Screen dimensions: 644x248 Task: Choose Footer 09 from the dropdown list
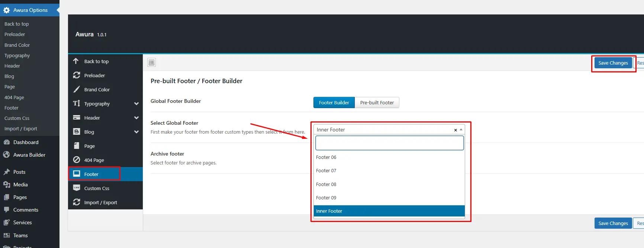389,198
